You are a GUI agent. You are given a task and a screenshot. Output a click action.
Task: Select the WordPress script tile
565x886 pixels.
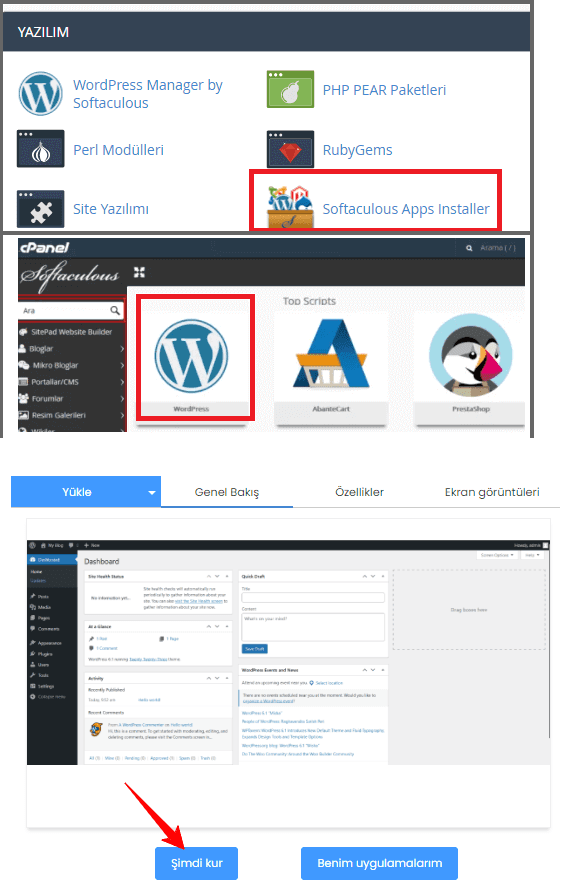coord(191,364)
